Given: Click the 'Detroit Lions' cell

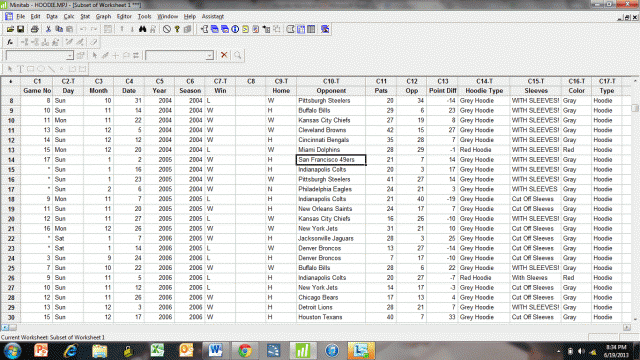Looking at the screenshot, I should click(331, 307).
